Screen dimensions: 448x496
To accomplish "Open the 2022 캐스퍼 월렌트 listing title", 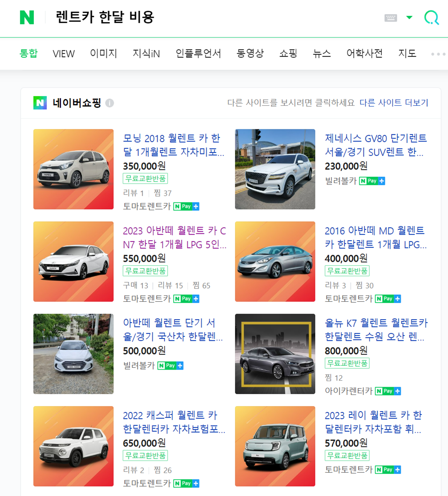I will (174, 422).
